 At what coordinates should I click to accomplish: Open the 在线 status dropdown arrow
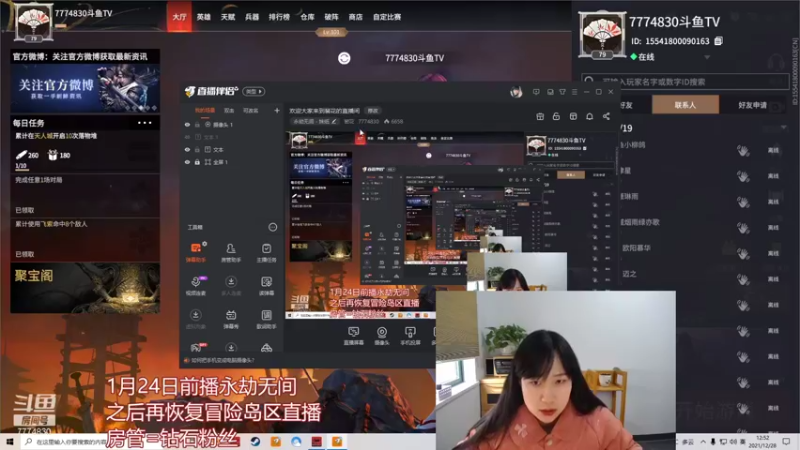pyautogui.click(x=707, y=57)
